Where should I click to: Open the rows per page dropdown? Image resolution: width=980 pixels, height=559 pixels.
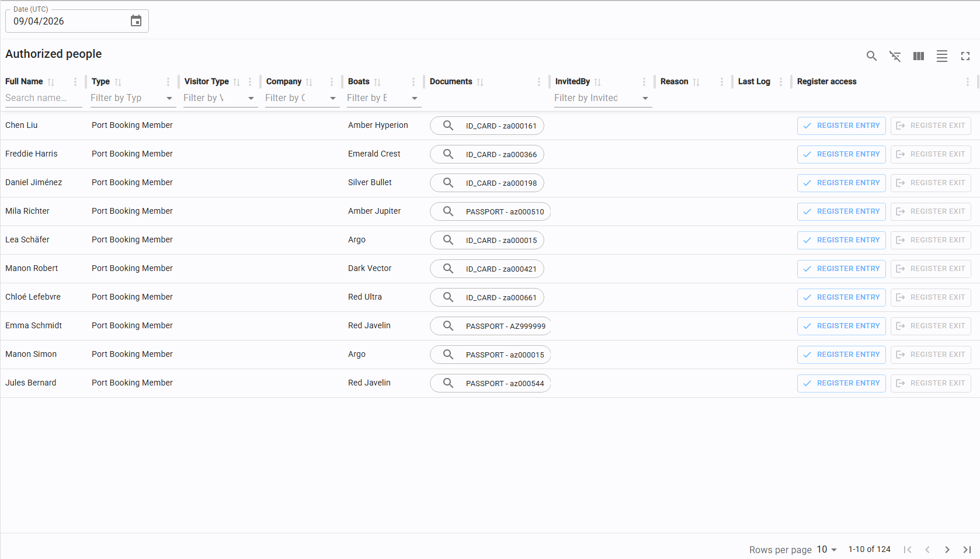pos(827,550)
